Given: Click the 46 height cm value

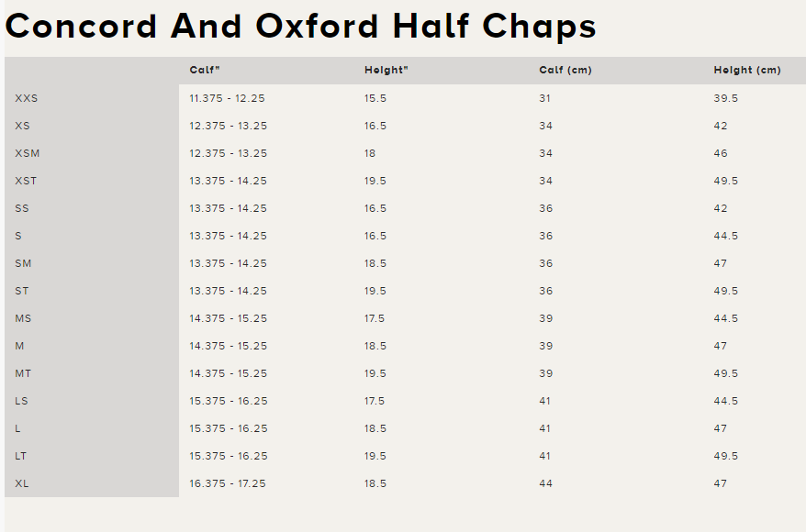Looking at the screenshot, I should [x=720, y=153].
